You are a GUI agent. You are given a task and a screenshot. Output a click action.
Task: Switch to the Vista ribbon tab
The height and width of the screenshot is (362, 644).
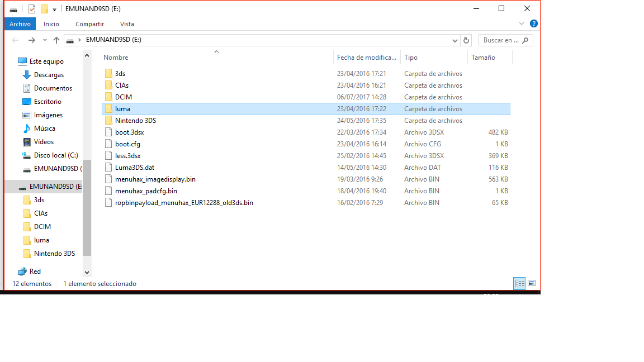click(x=127, y=24)
